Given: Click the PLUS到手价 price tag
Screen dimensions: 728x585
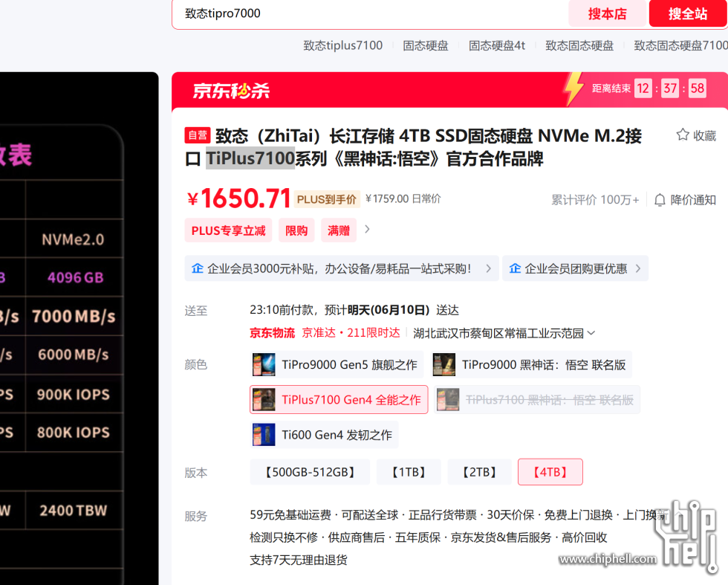Looking at the screenshot, I should coord(327,199).
